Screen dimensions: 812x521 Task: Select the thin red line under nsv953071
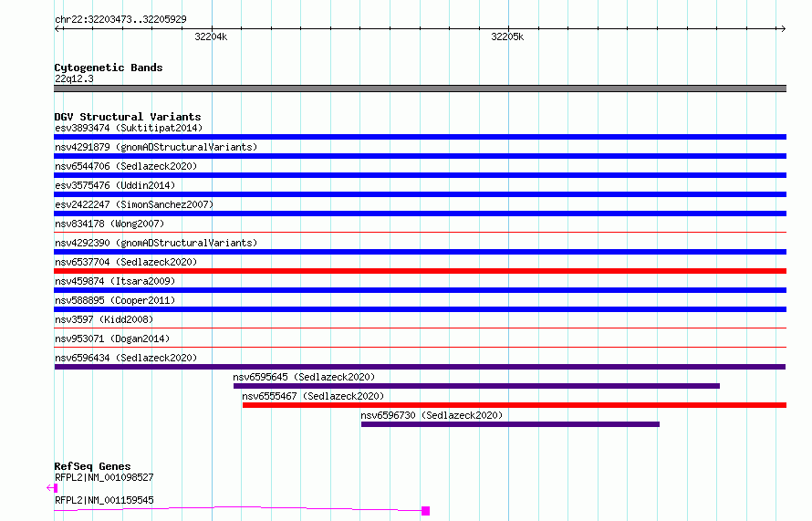click(420, 347)
